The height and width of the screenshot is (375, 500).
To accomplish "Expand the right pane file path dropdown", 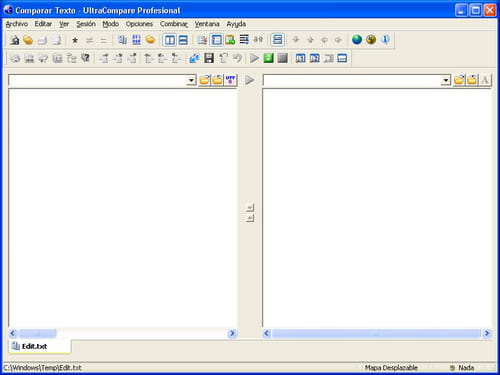I will (446, 80).
